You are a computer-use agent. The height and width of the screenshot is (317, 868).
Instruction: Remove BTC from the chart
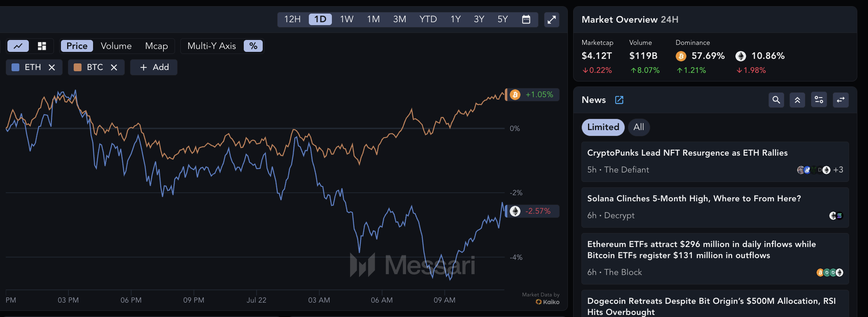pos(114,68)
